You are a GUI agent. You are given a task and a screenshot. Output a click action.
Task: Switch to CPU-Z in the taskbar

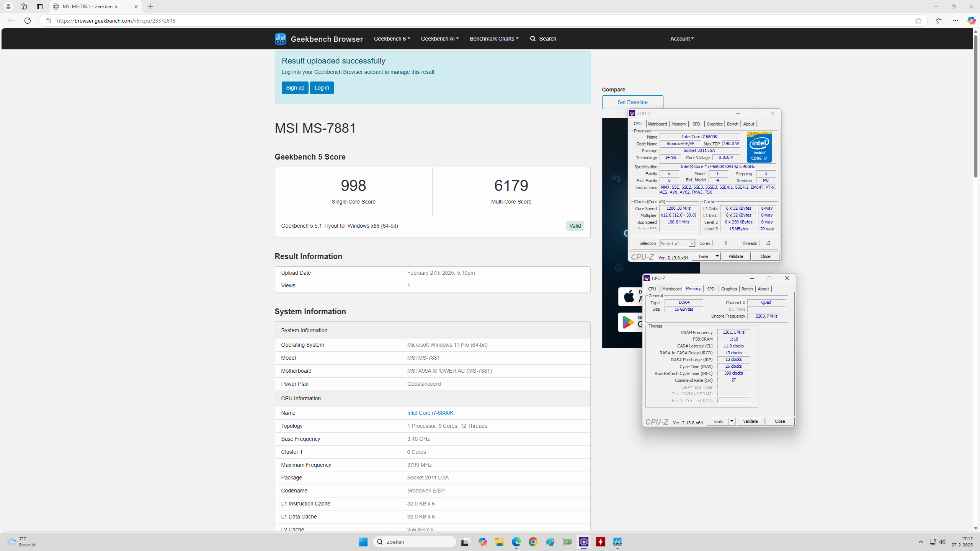click(584, 542)
